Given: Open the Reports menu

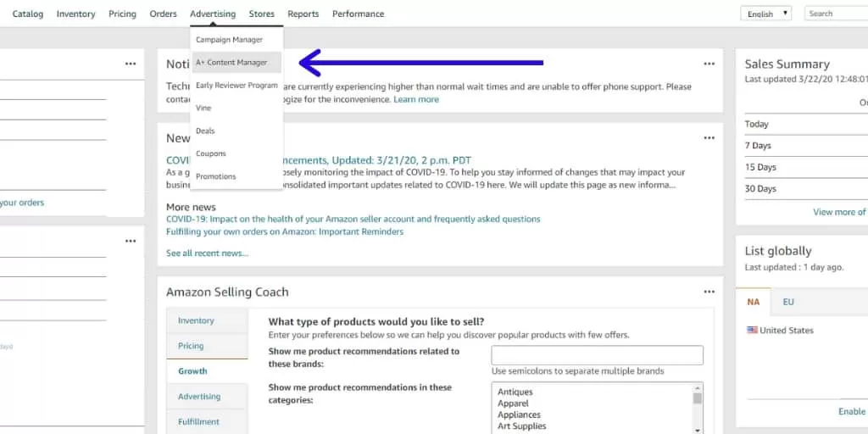Looking at the screenshot, I should click(x=303, y=14).
